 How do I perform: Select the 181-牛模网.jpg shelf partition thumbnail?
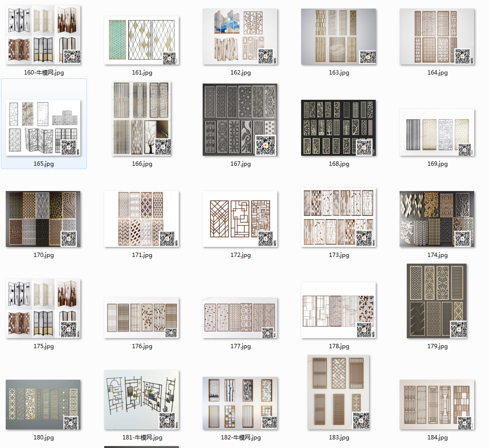coord(141,400)
